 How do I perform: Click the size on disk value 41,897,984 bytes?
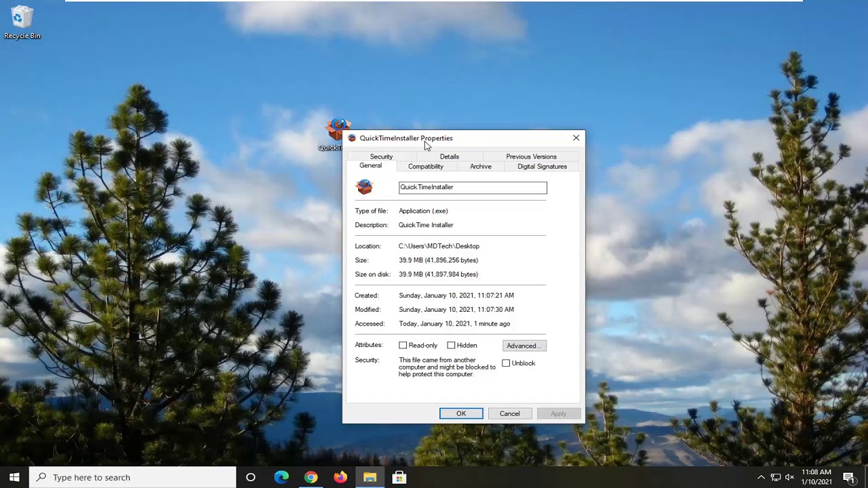point(451,274)
